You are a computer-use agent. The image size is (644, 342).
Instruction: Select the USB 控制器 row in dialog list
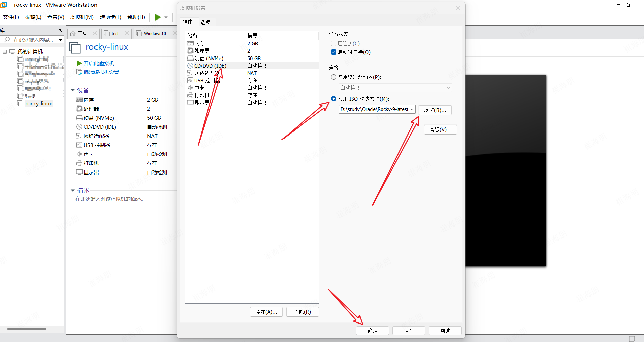pyautogui.click(x=252, y=80)
